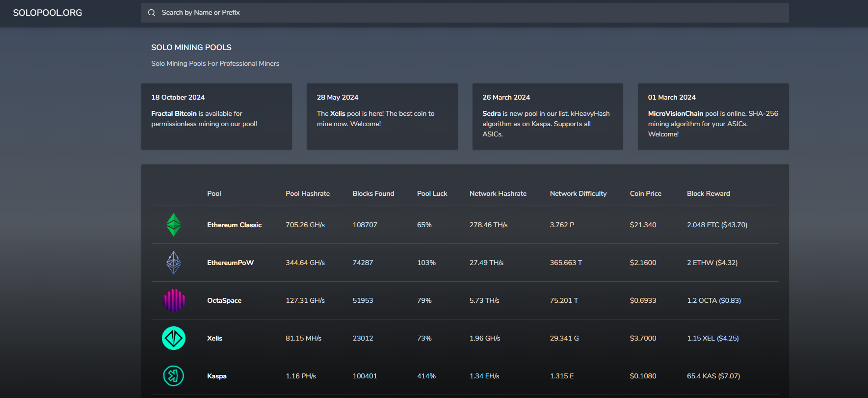Click Ethereum Classic pool luck 65%
Viewport: 868px width, 398px height.
tap(424, 225)
